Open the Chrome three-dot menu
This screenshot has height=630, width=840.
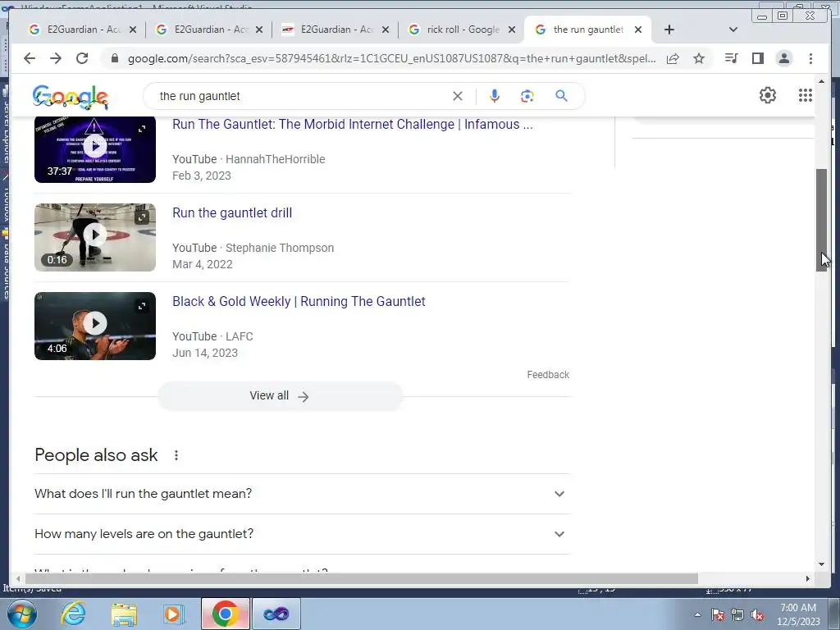point(810,58)
